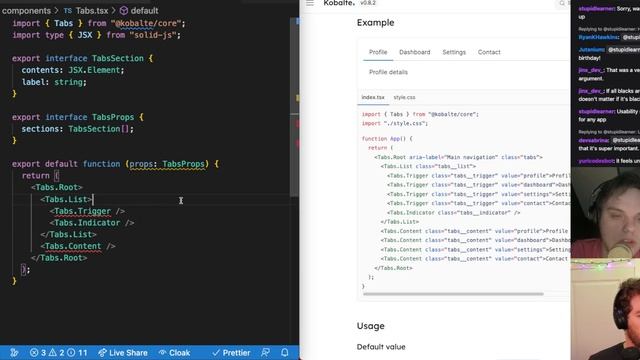Image resolution: width=640 pixels, height=360 pixels.
Task: Click the source control graph status bar icon
Action: [x=14, y=353]
